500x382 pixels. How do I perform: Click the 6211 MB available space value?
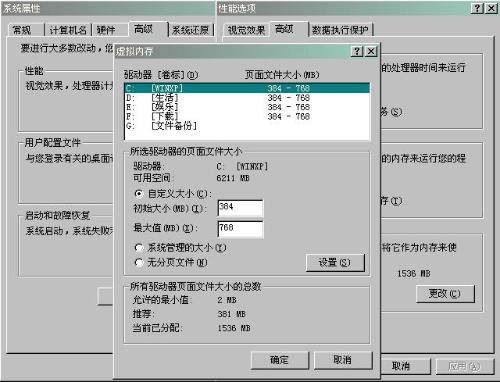pyautogui.click(x=233, y=178)
